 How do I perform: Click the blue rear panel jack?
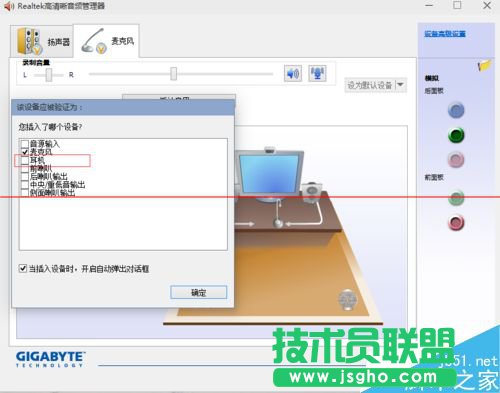[456, 111]
